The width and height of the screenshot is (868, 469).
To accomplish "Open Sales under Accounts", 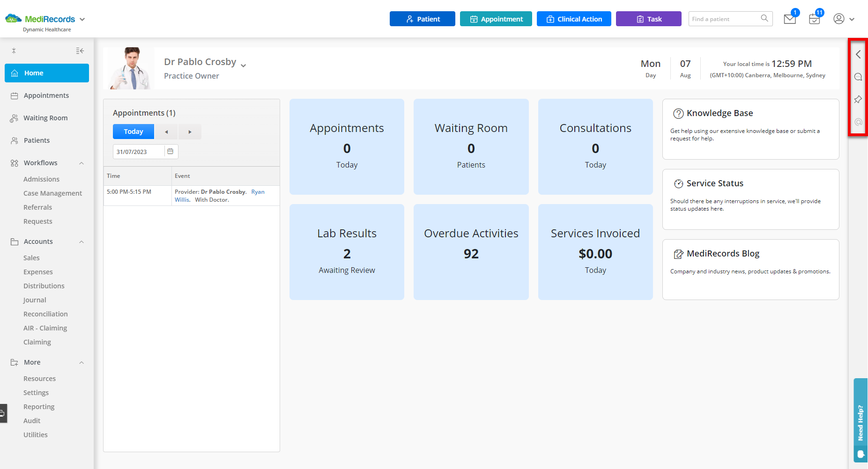I will tap(31, 258).
